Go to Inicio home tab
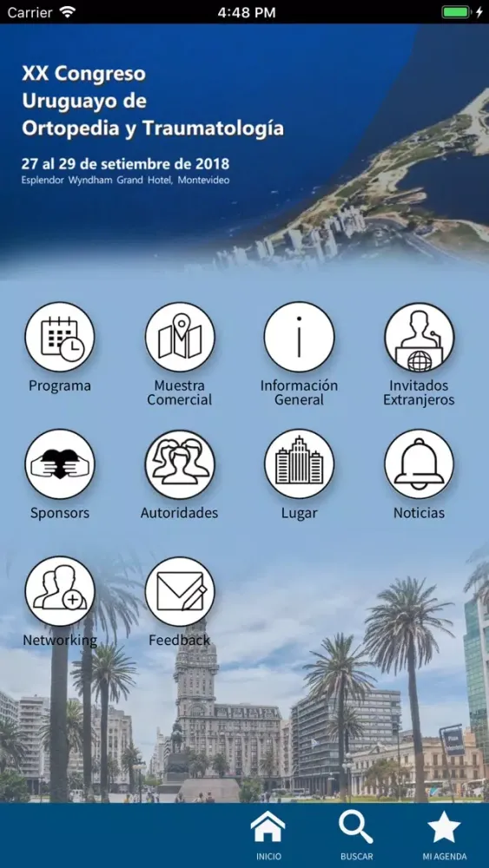This screenshot has height=868, width=489. pos(268,837)
